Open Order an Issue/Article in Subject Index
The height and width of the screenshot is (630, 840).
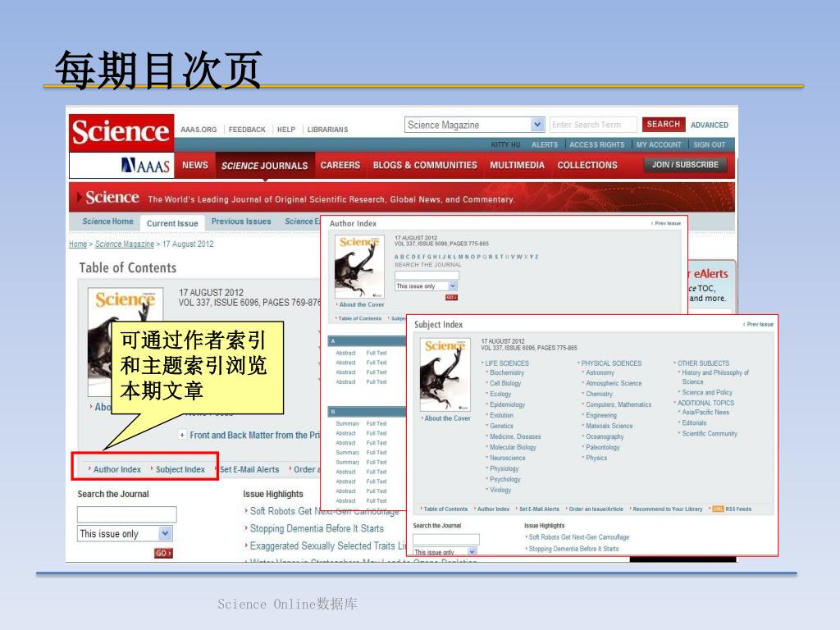coord(596,509)
